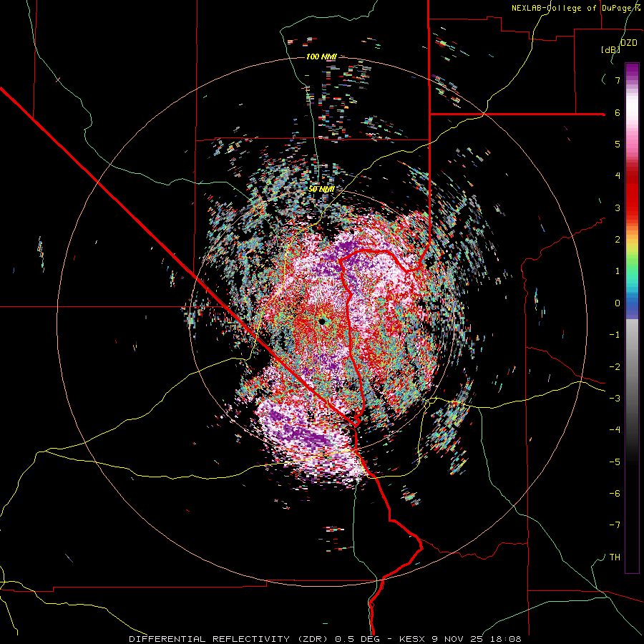This screenshot has height=644, width=644.
Task: Click the -7 value on color scale
Action: pos(615,525)
